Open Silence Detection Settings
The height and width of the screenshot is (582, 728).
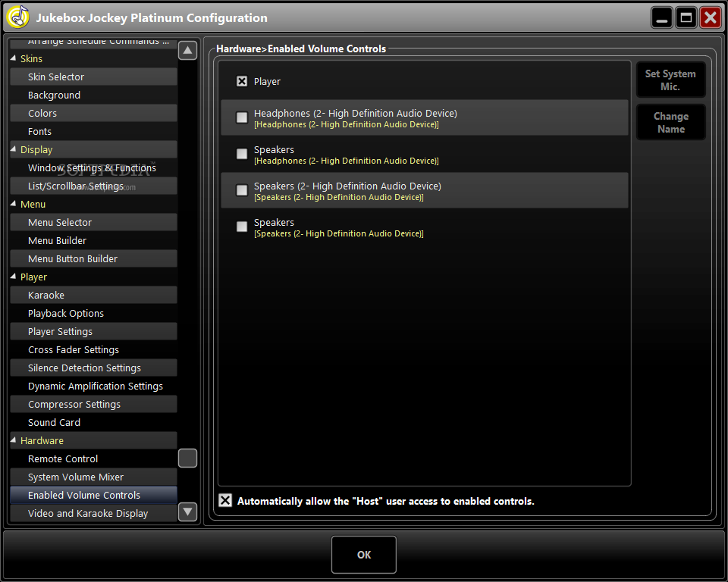pyautogui.click(x=93, y=368)
